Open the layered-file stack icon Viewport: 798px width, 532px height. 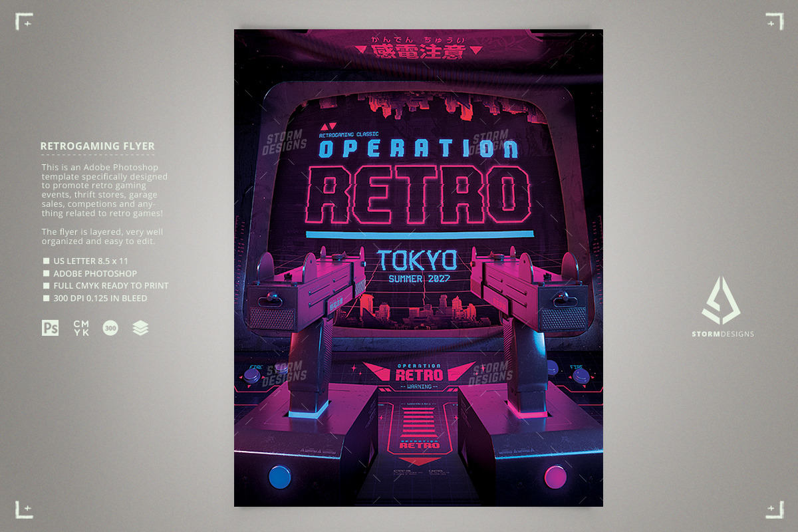(x=140, y=327)
